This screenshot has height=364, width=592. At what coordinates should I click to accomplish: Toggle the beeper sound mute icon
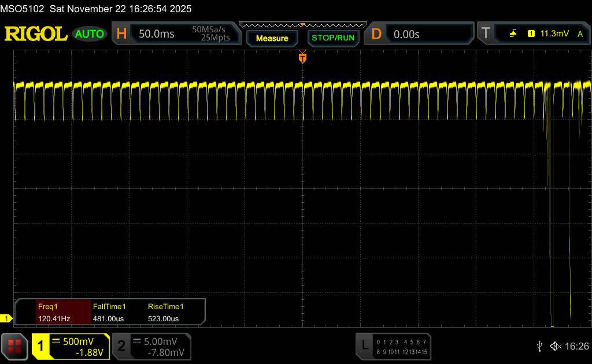[555, 346]
